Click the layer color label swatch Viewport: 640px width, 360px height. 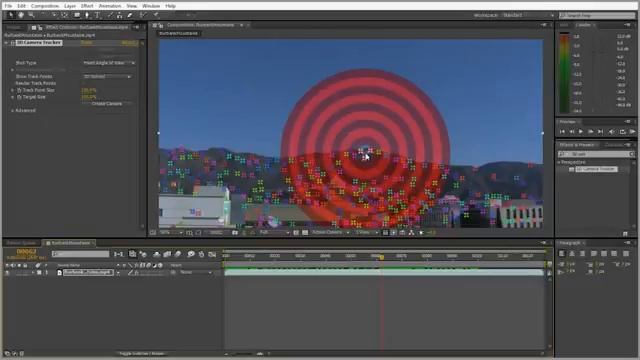pyautogui.click(x=39, y=272)
